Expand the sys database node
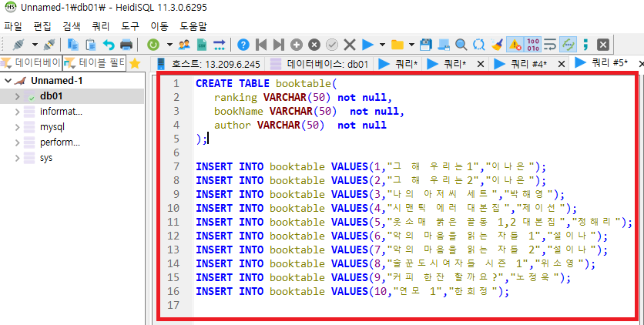Viewport: 644px width, 325px height. click(17, 158)
